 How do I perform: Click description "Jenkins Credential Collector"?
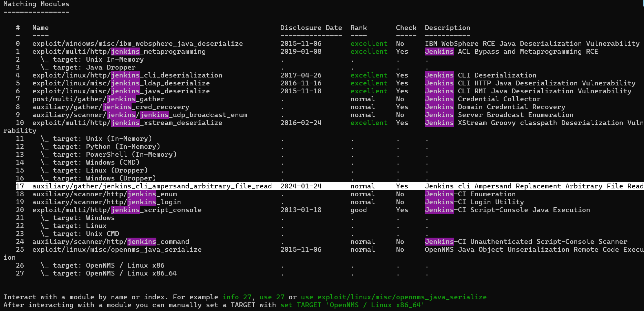(x=483, y=99)
